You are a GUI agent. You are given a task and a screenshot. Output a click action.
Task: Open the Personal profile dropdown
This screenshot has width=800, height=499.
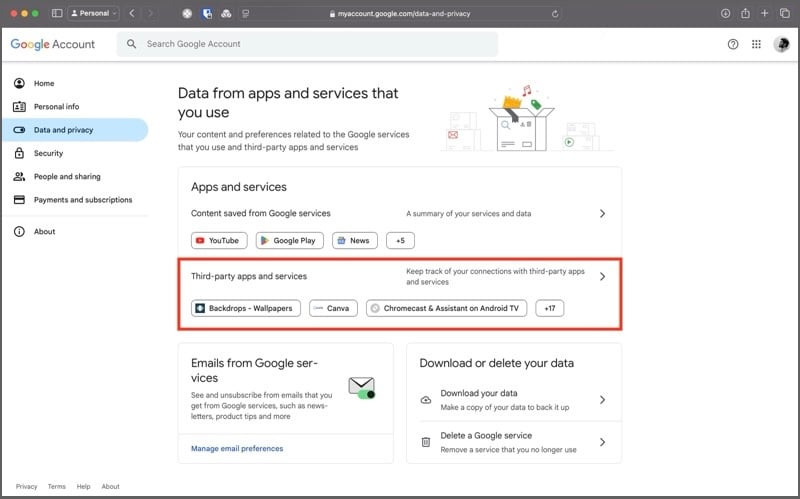[x=93, y=13]
